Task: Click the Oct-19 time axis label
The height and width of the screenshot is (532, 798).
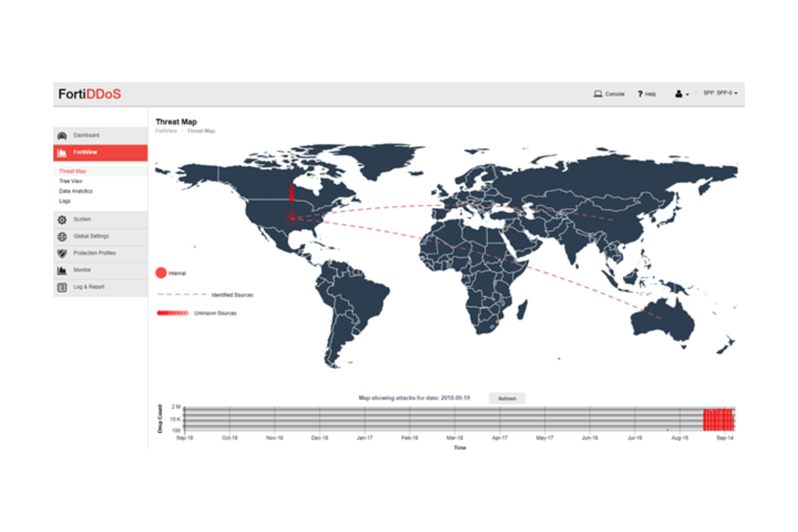Action: 230,438
